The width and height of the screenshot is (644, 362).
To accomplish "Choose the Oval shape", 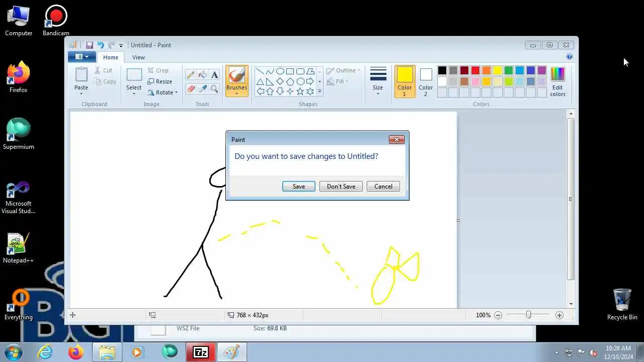I will tap(280, 71).
